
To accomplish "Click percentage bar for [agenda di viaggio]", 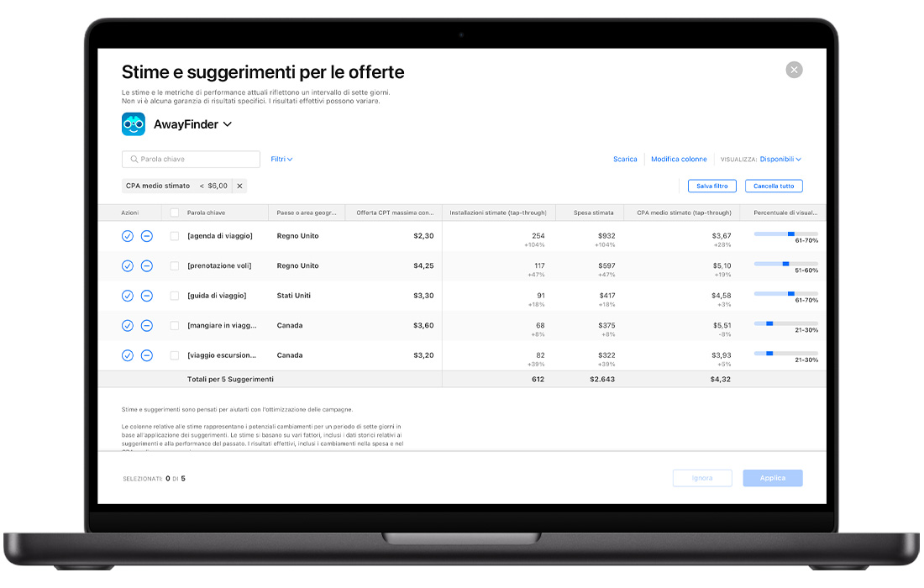I will [785, 234].
